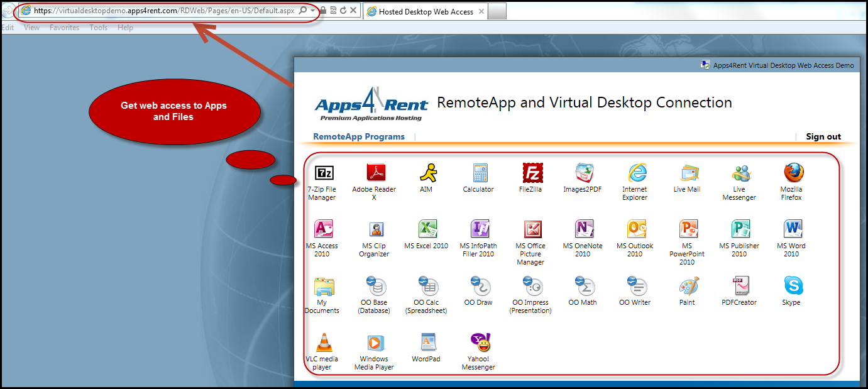Expand the address bar dropdown arrow

click(x=312, y=11)
